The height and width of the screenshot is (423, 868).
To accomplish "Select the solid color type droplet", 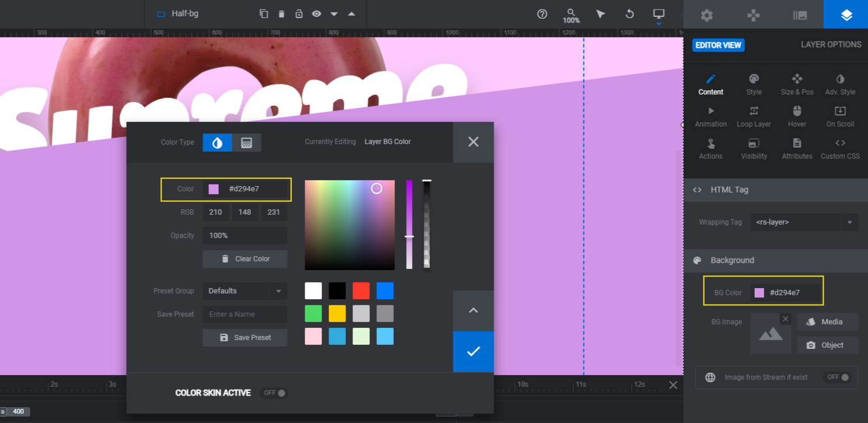I will 218,142.
